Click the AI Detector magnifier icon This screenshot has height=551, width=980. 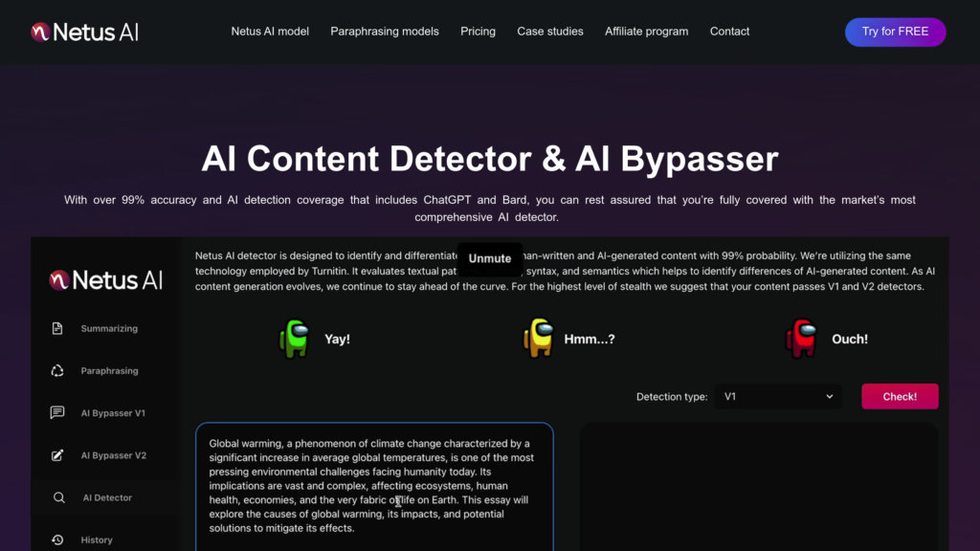pos(58,497)
